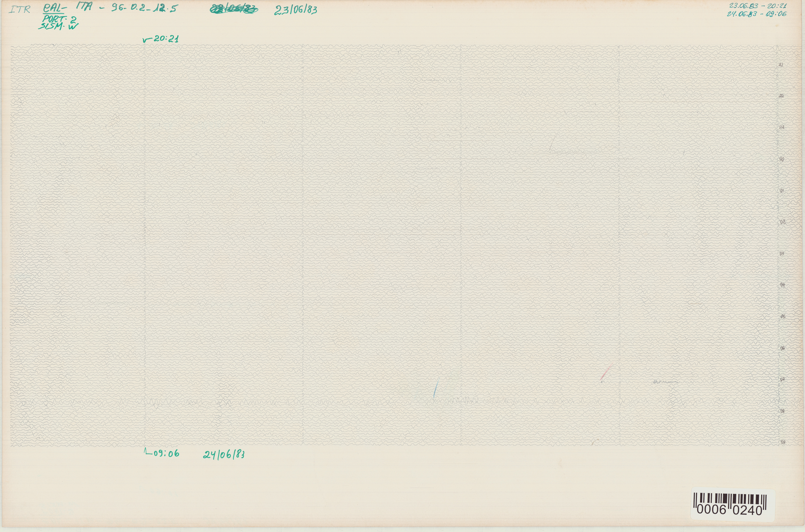Click hour label "22" on right margin
The height and width of the screenshot is (532, 805).
[x=781, y=96]
